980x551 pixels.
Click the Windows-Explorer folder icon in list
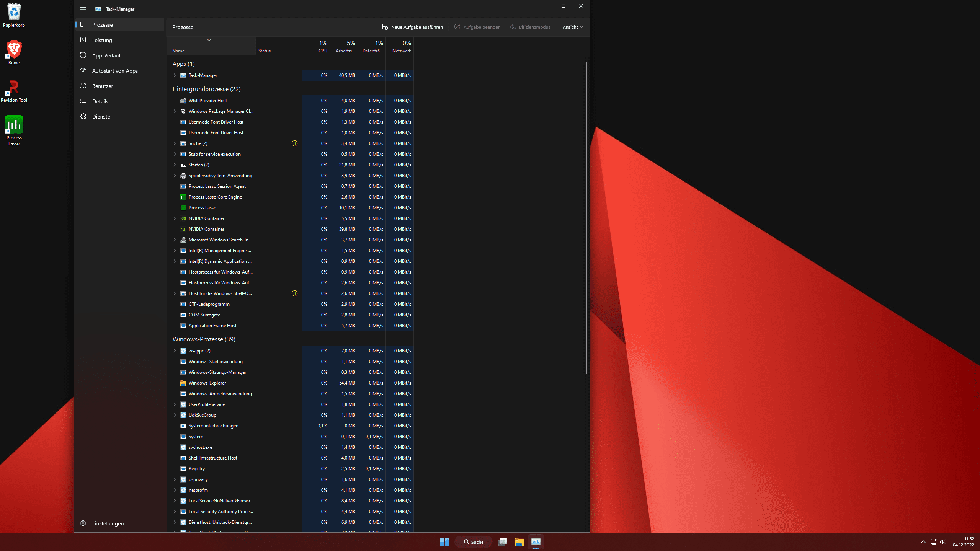coord(183,383)
